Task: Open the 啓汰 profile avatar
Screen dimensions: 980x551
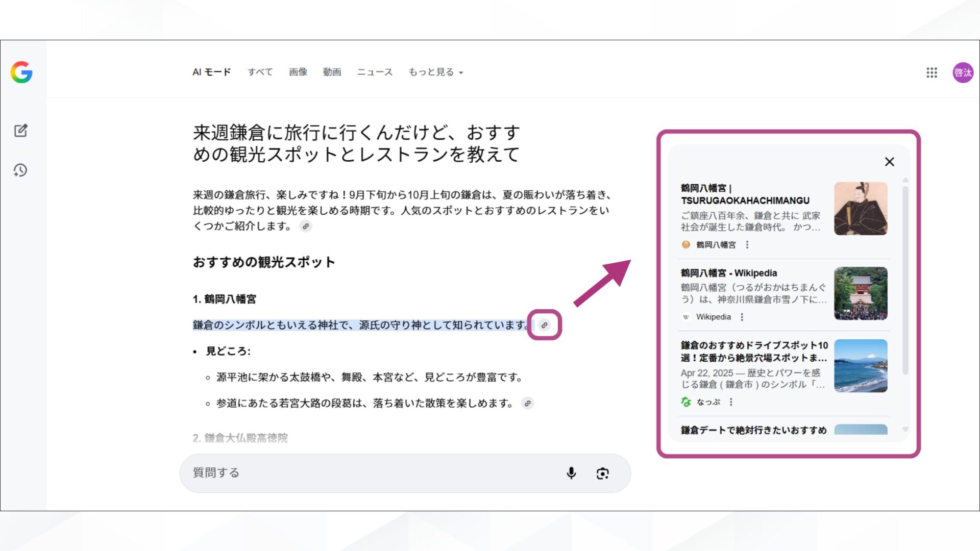Action: (962, 73)
